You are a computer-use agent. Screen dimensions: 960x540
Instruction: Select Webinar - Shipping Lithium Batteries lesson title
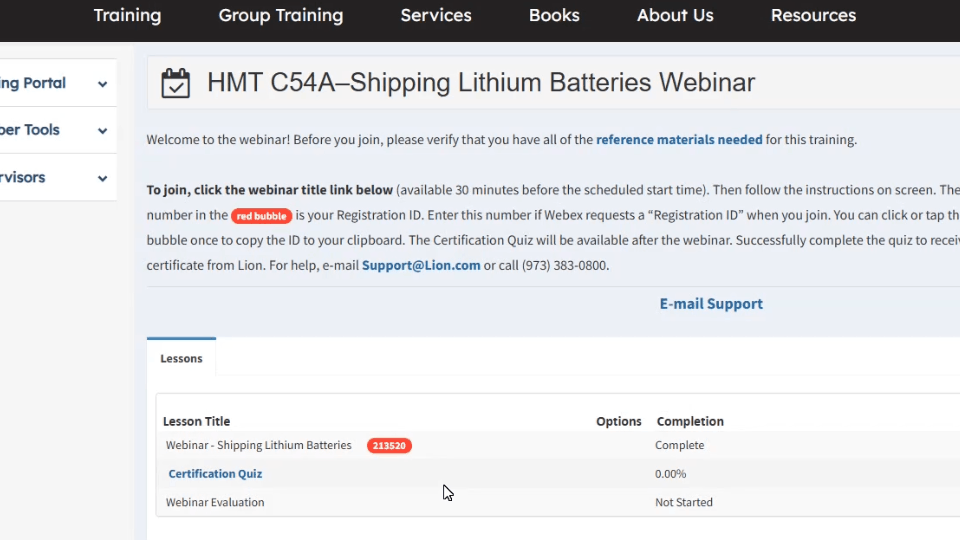point(259,446)
